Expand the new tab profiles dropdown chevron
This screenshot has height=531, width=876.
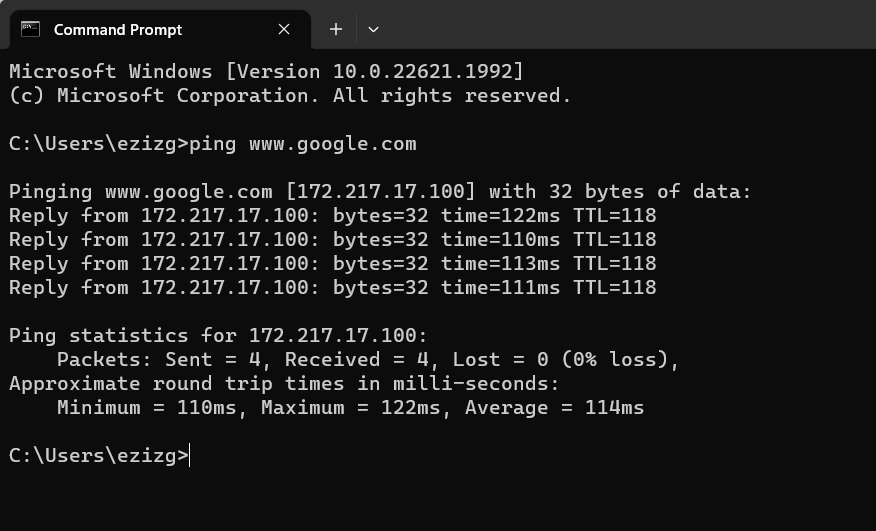[373, 29]
